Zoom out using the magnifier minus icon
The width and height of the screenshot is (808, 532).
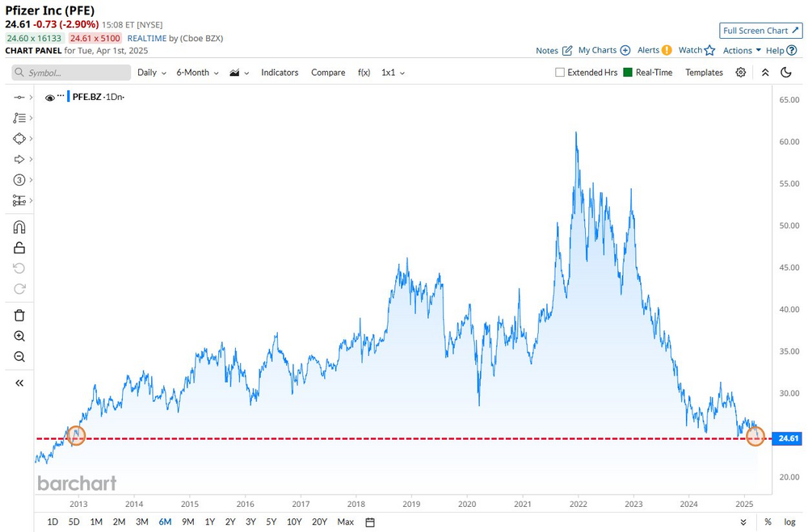[19, 356]
